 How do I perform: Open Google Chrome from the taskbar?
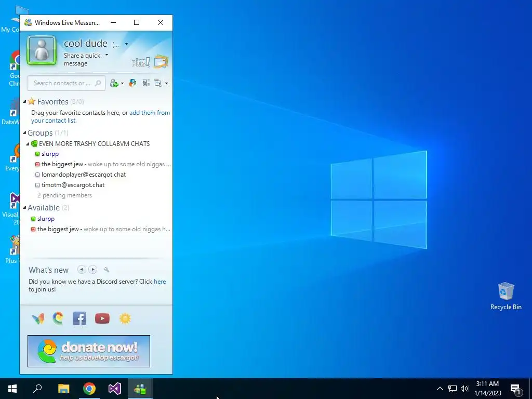89,389
